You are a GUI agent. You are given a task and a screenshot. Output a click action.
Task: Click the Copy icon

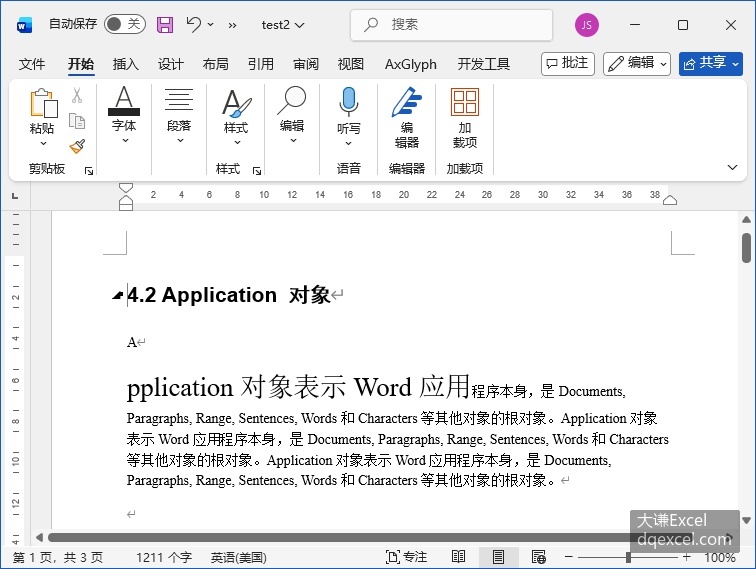(x=77, y=121)
